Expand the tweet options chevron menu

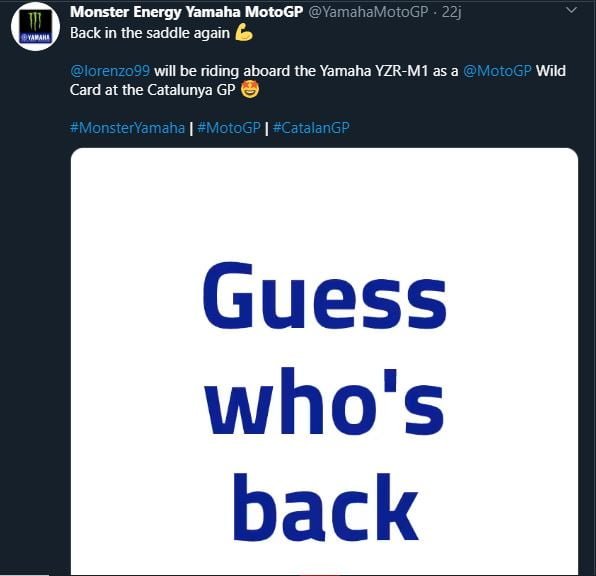click(571, 11)
